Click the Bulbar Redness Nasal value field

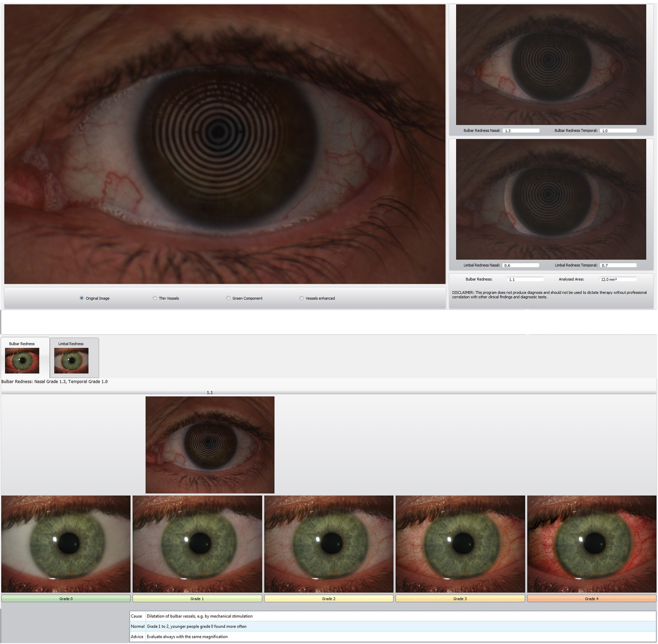click(x=521, y=131)
